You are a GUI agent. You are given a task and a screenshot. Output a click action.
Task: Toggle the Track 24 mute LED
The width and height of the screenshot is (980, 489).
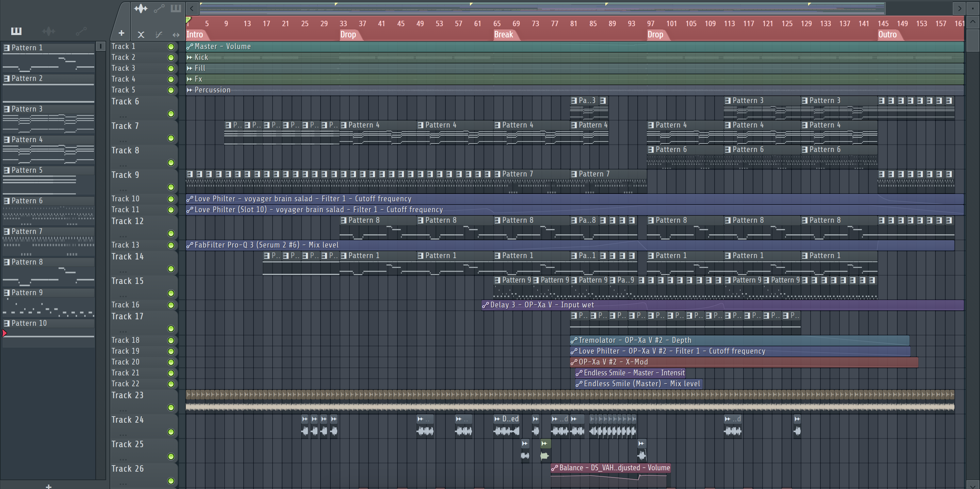(171, 432)
